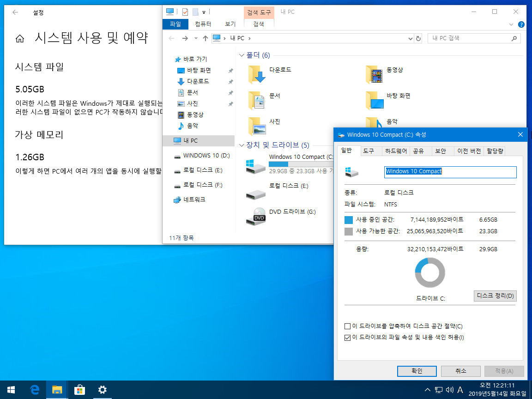Switch to the 하드웨어 tab

click(x=396, y=151)
